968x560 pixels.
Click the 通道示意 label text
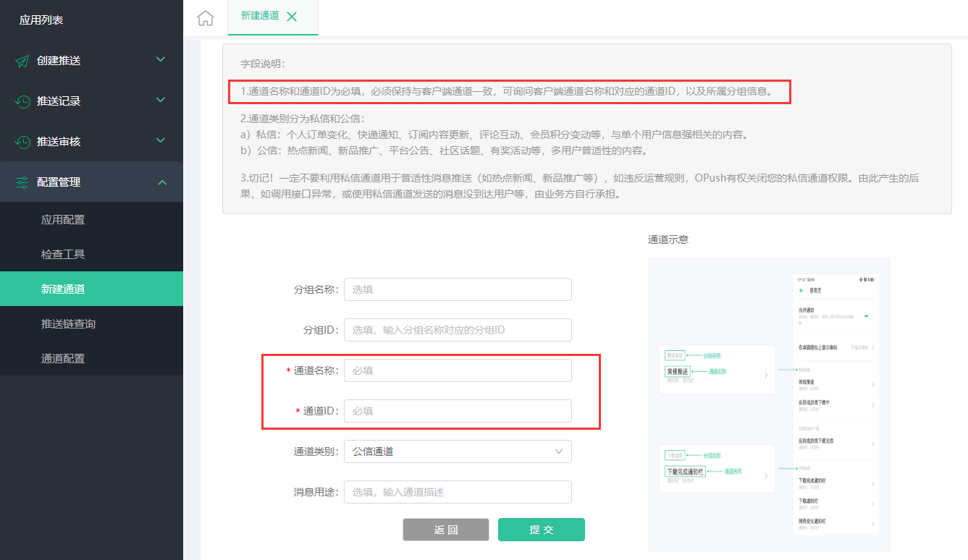[x=668, y=239]
